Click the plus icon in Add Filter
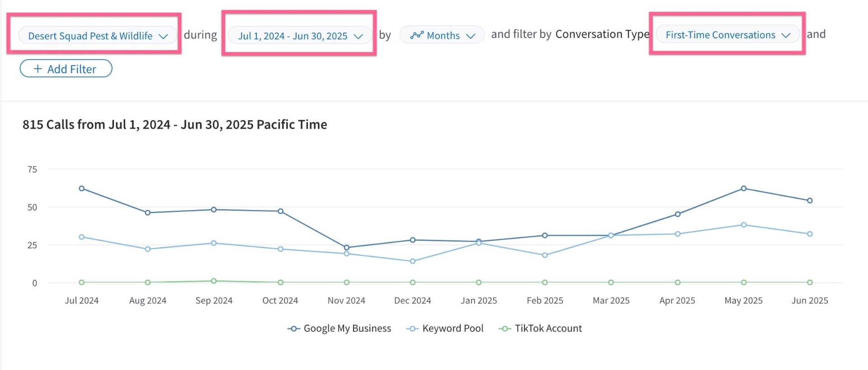Viewport: 868px width, 370px height. pyautogui.click(x=38, y=69)
